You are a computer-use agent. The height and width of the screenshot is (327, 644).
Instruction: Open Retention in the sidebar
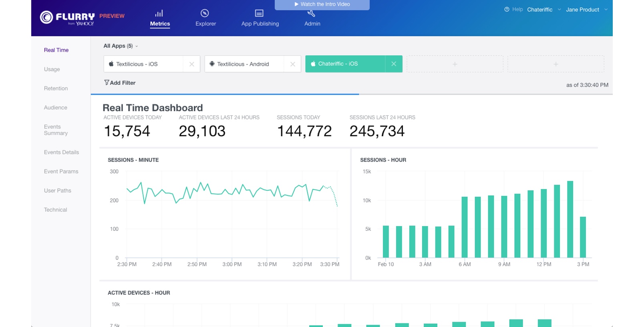(56, 89)
